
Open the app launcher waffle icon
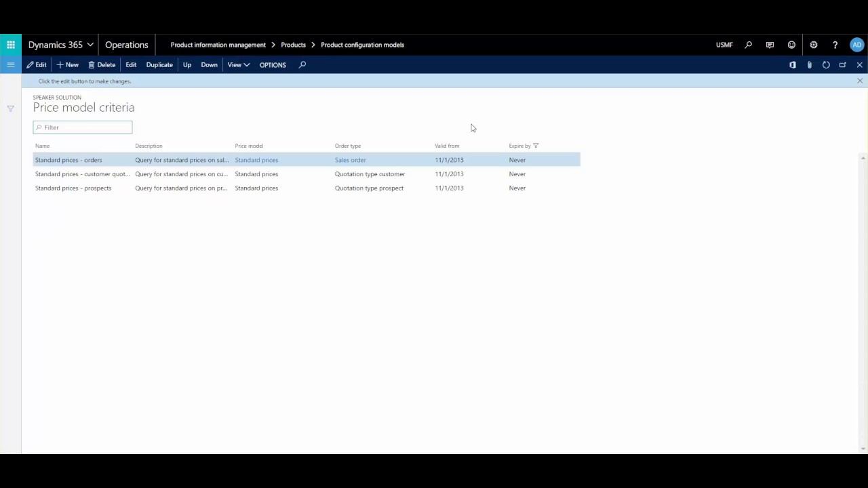pos(11,45)
